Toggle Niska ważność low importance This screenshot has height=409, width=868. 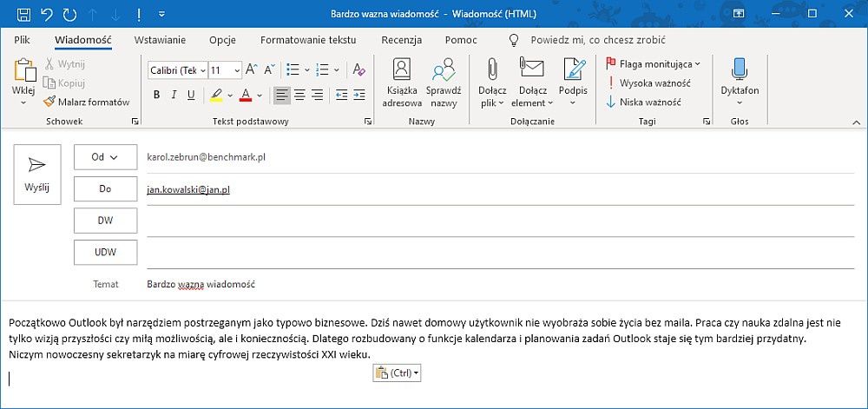pyautogui.click(x=643, y=102)
